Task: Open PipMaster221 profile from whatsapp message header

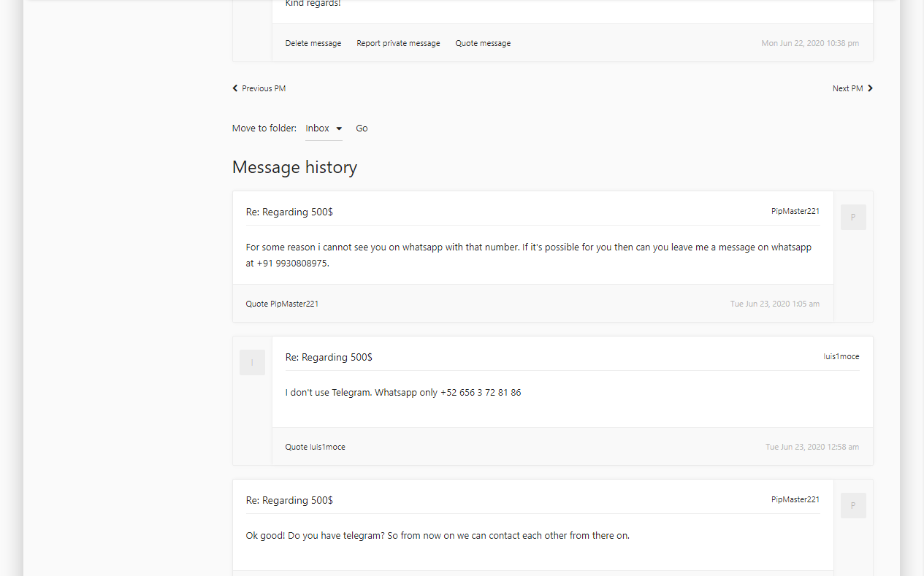Action: pos(795,211)
